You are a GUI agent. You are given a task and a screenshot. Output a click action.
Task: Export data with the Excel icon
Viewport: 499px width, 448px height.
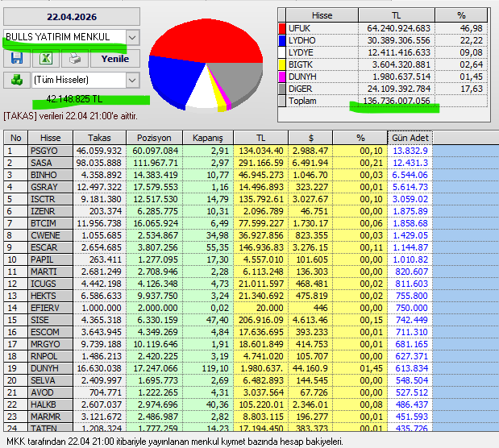tap(46, 59)
